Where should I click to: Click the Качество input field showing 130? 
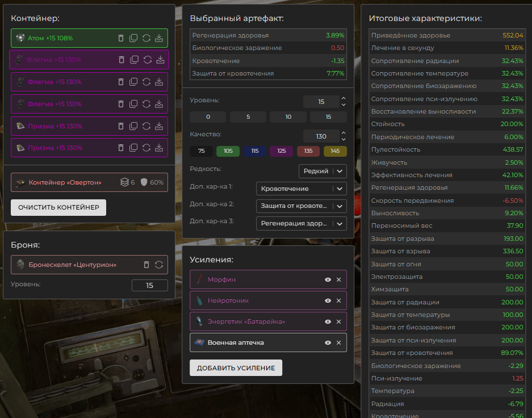click(x=321, y=136)
